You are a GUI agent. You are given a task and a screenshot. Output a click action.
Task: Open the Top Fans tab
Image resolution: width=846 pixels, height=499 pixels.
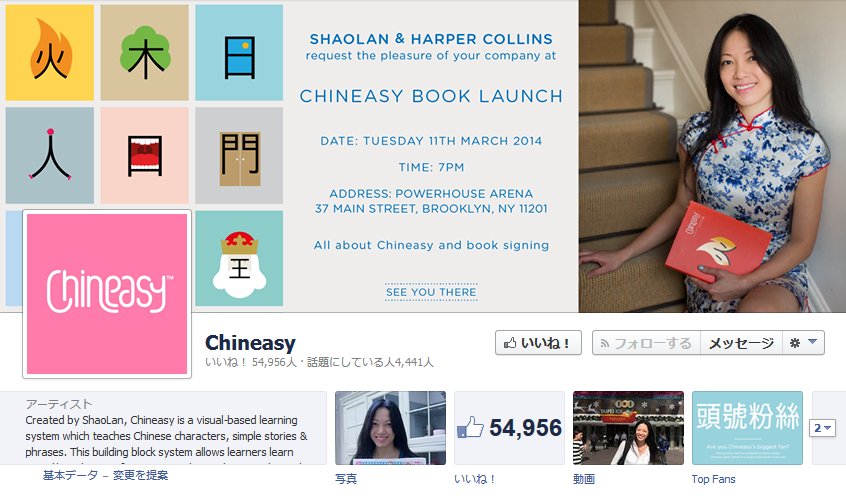713,479
